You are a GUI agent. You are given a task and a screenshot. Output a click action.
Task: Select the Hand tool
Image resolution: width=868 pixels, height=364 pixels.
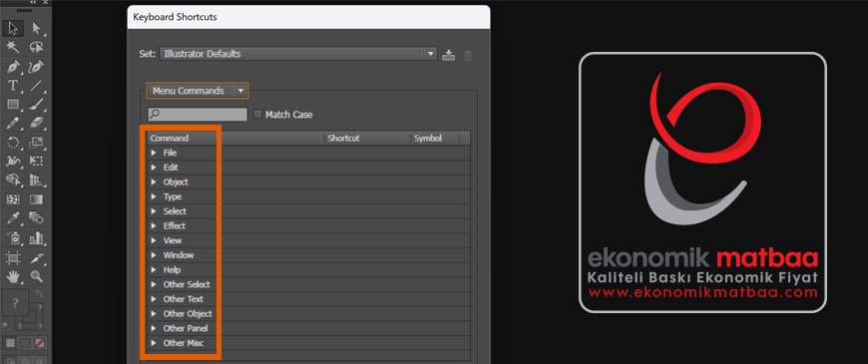tap(13, 276)
